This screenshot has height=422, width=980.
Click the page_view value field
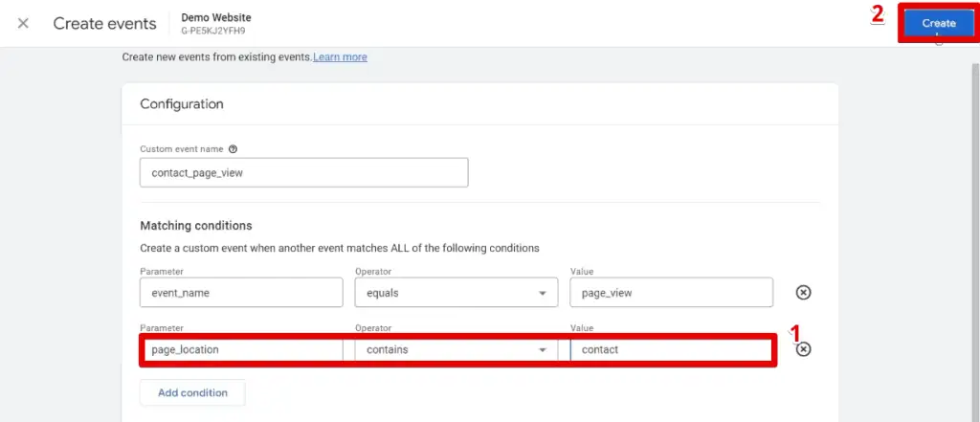(671, 292)
